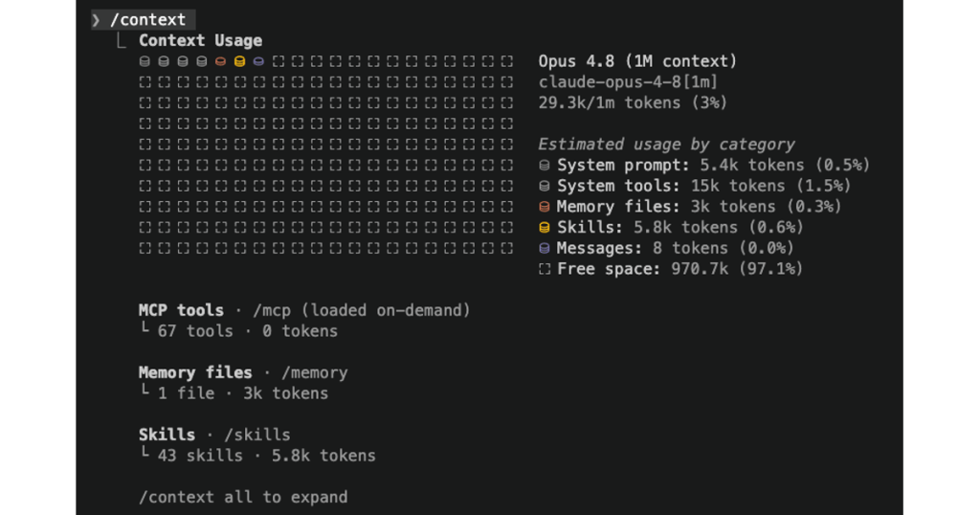
Task: Click the '/context all to expand' hint
Action: click(x=243, y=498)
